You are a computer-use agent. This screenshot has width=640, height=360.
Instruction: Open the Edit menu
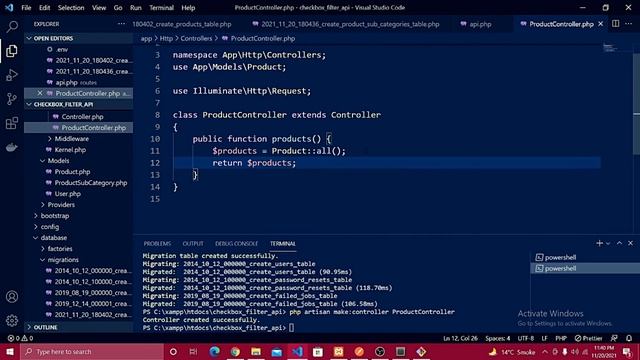coord(44,7)
